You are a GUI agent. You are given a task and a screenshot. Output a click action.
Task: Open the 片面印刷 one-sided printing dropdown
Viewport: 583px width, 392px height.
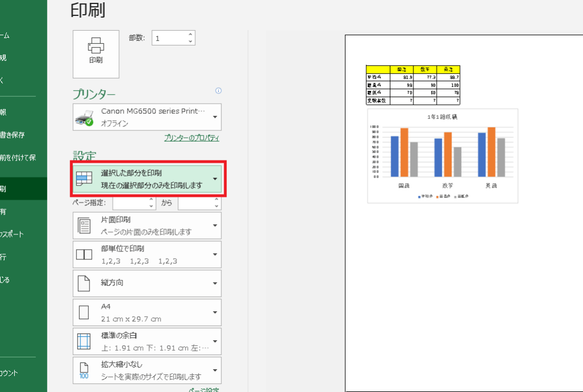pos(147,225)
